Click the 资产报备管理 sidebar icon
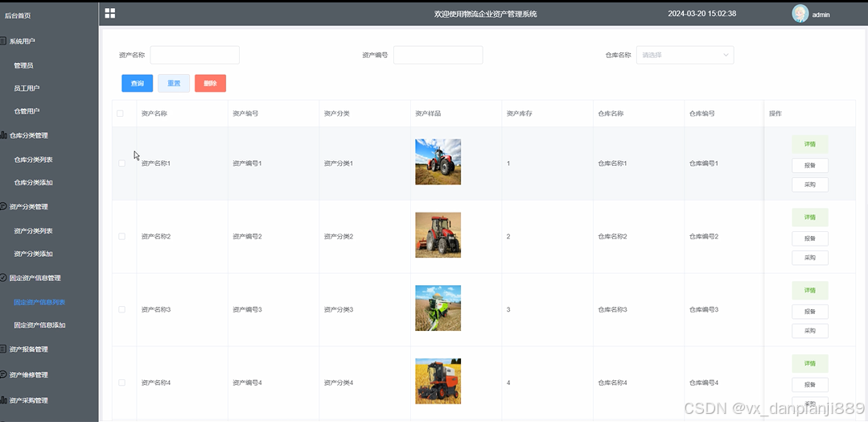 pyautogui.click(x=3, y=350)
